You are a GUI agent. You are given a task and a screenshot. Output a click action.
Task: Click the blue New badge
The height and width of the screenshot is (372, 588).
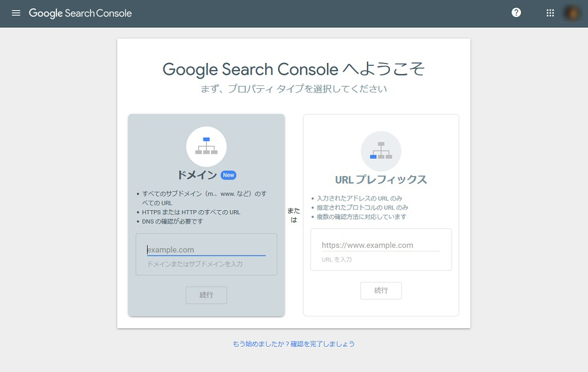[228, 175]
